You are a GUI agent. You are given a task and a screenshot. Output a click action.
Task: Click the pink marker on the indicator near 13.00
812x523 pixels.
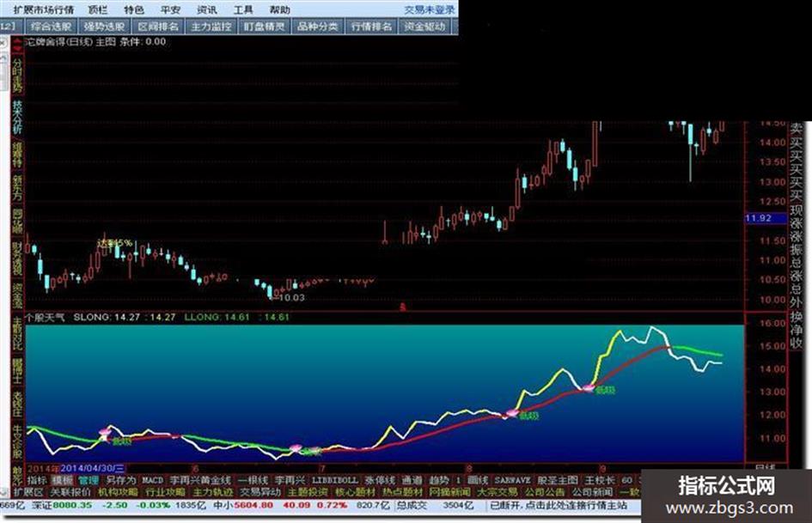pos(589,387)
